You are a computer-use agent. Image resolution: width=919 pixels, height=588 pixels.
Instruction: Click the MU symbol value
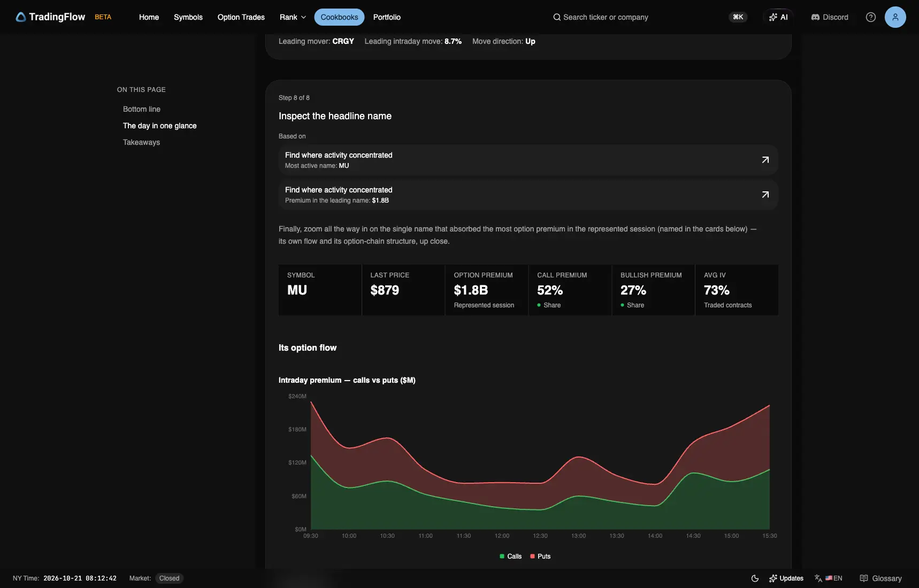pyautogui.click(x=297, y=290)
